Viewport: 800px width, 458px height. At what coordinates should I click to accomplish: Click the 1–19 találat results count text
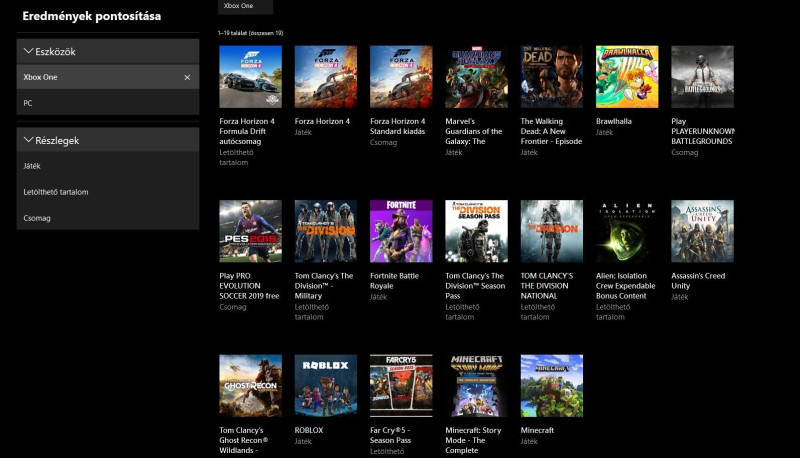(x=251, y=33)
